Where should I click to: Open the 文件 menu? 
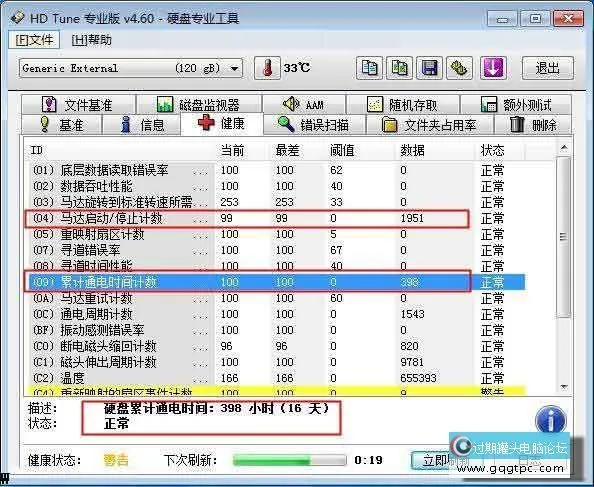pos(34,40)
